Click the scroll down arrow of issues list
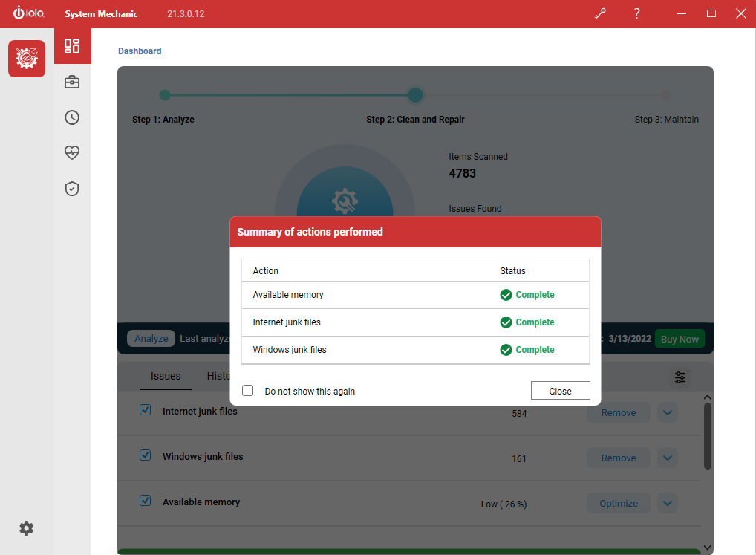The width and height of the screenshot is (756, 555). click(x=707, y=548)
